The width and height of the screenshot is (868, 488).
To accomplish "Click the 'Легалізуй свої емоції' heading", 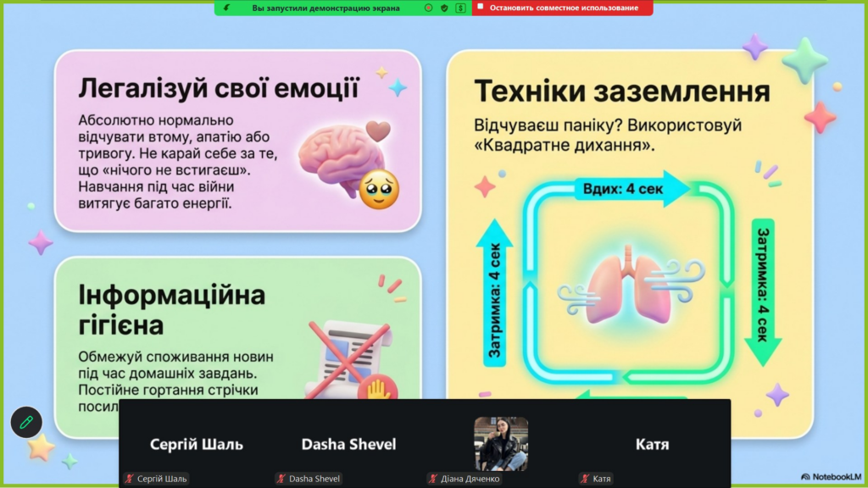I will 219,88.
